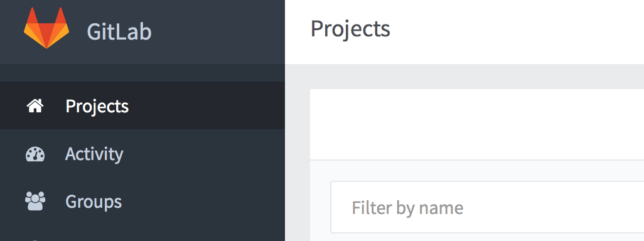This screenshot has height=241, width=644.
Task: Open Activity from the sidebar
Action: pos(142,154)
